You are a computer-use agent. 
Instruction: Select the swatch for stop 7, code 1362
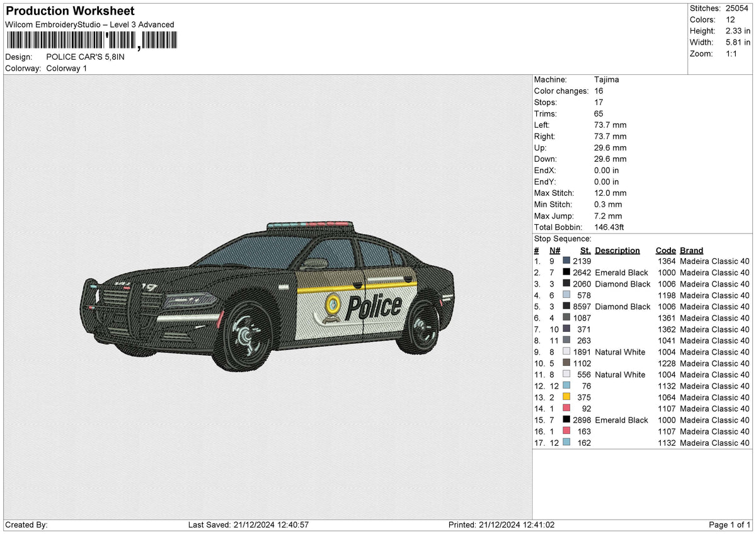566,329
